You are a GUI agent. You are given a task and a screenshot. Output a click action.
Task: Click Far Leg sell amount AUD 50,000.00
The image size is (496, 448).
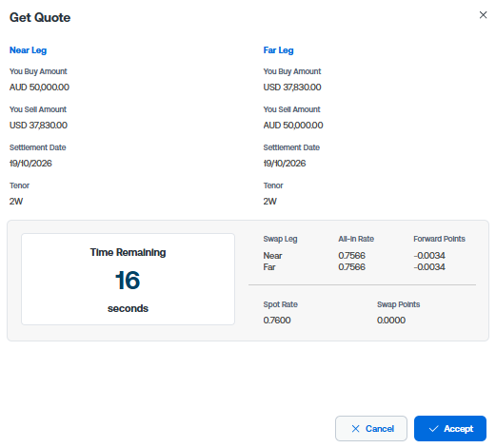tap(293, 126)
